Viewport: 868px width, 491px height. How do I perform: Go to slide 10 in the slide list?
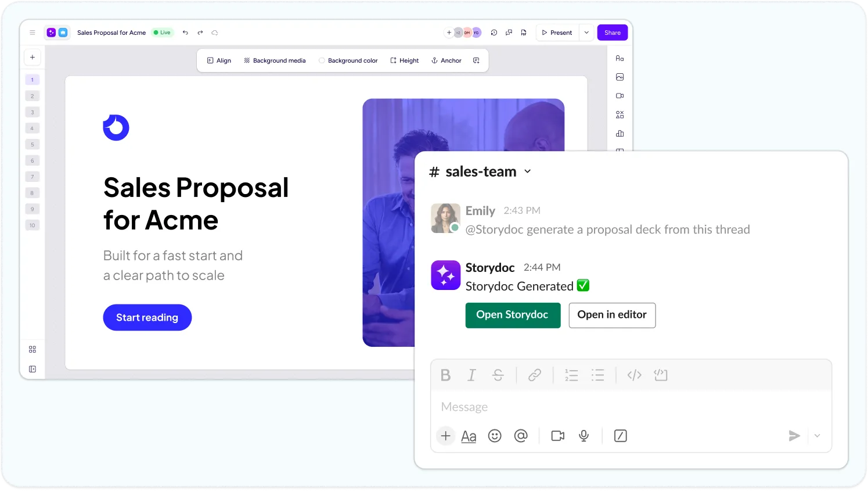pos(33,225)
